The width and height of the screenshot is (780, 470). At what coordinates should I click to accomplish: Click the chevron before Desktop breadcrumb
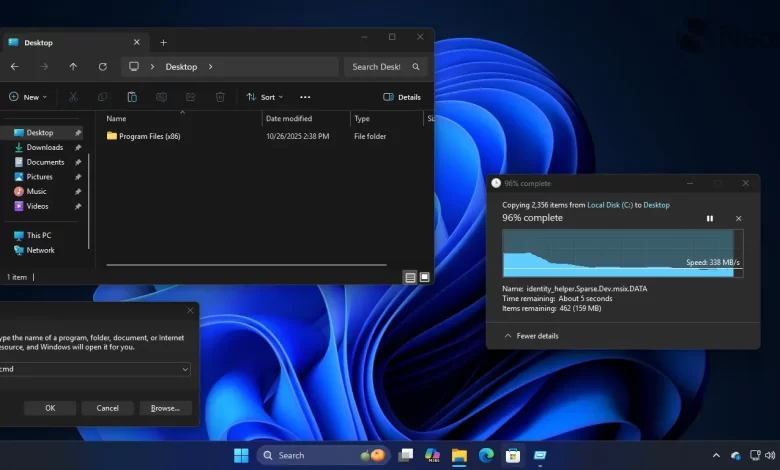pyautogui.click(x=152, y=67)
